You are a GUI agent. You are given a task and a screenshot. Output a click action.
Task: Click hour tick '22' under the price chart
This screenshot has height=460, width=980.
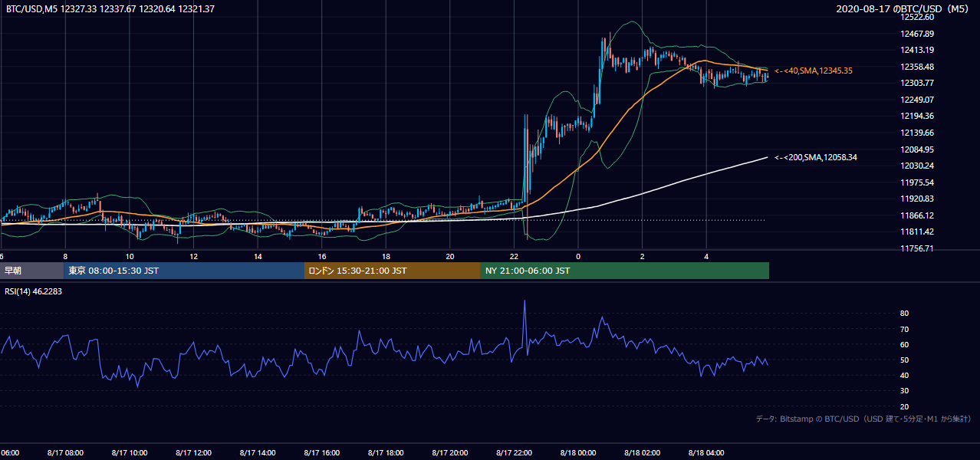[x=514, y=256]
